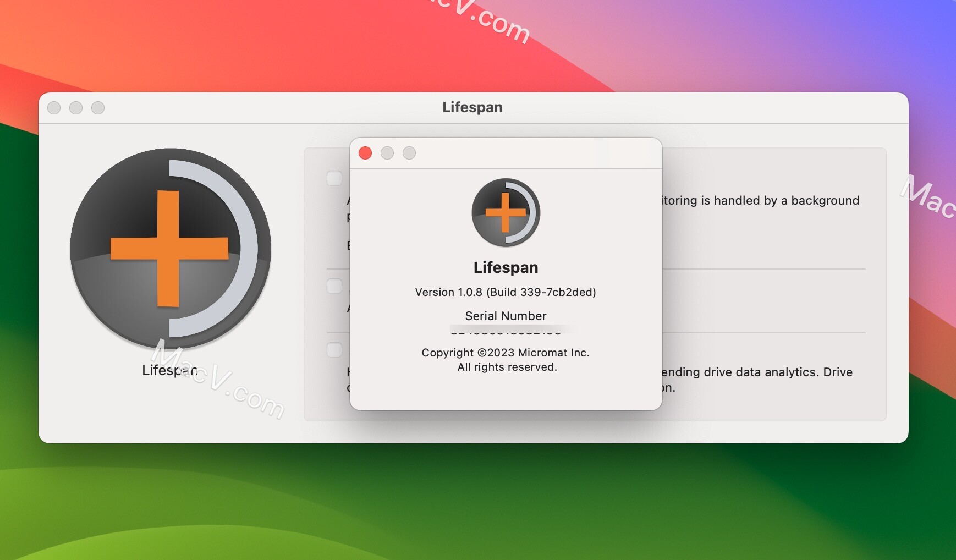Click the Version 1.0.8 (Build 339-7cb2ded) text

(506, 292)
